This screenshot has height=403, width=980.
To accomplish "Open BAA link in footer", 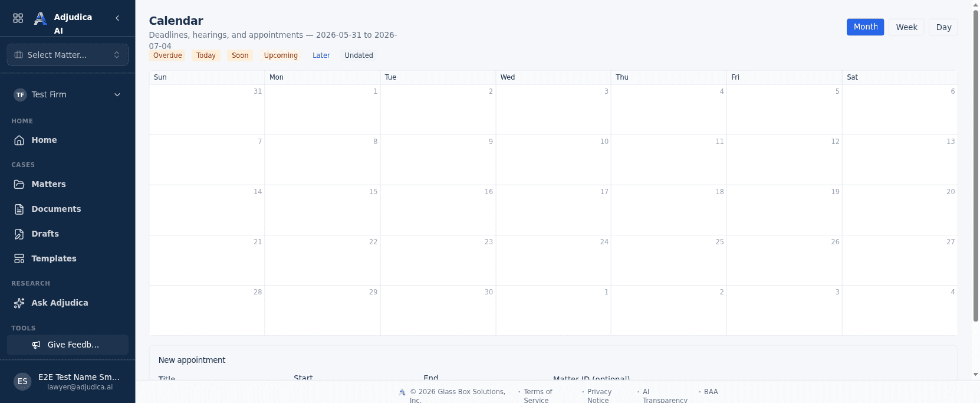I will pos(711,392).
